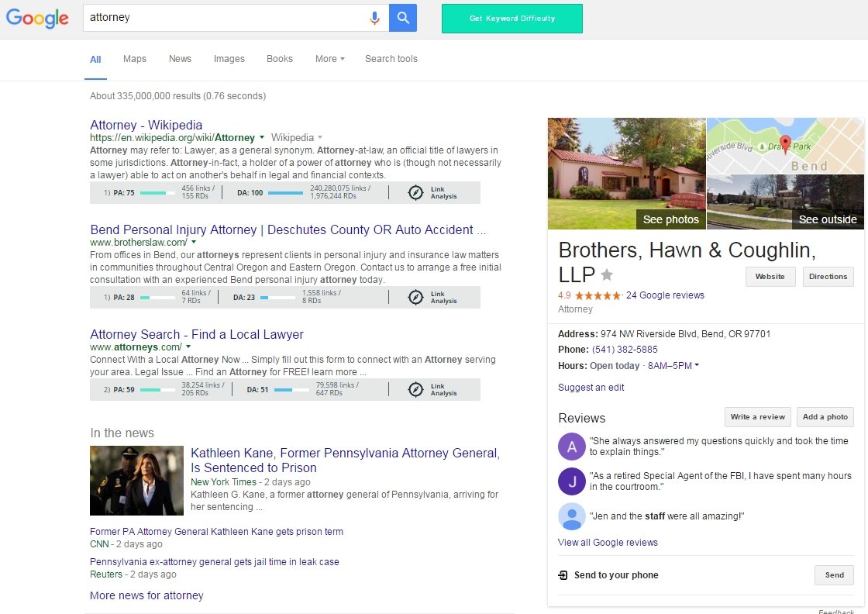The height and width of the screenshot is (614, 868).
Task: Click the DA: 51 progress bar
Action: (291, 390)
